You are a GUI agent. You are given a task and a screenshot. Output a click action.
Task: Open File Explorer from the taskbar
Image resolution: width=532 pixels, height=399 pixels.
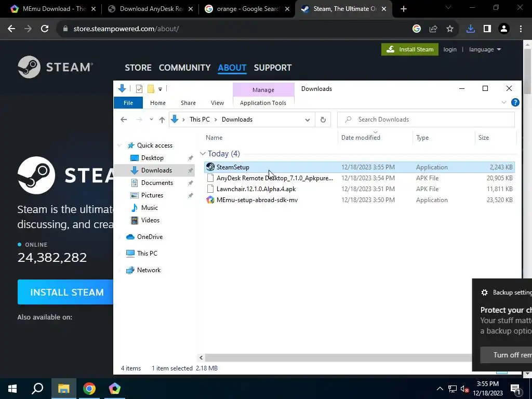coord(63,389)
